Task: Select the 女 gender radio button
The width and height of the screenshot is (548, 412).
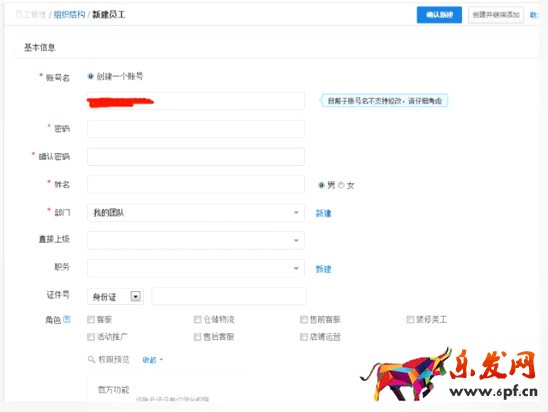Action: click(x=341, y=185)
